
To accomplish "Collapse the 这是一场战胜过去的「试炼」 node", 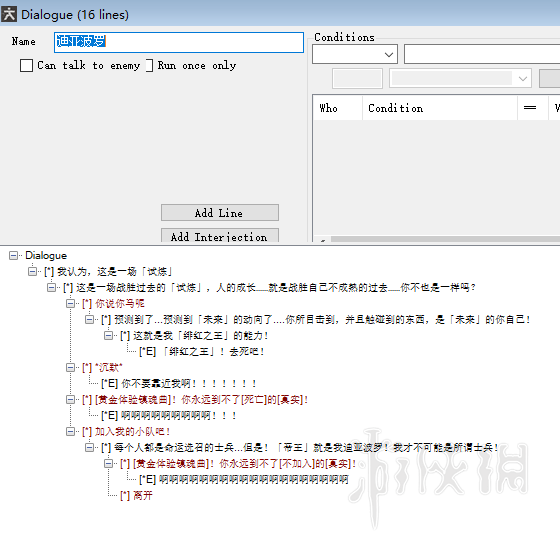I will coord(51,288).
